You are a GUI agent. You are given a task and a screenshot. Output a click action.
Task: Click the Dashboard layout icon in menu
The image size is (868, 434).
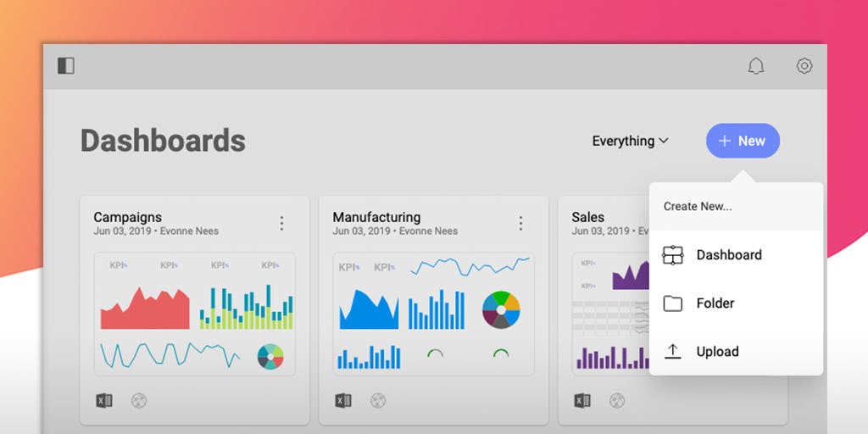pos(672,255)
